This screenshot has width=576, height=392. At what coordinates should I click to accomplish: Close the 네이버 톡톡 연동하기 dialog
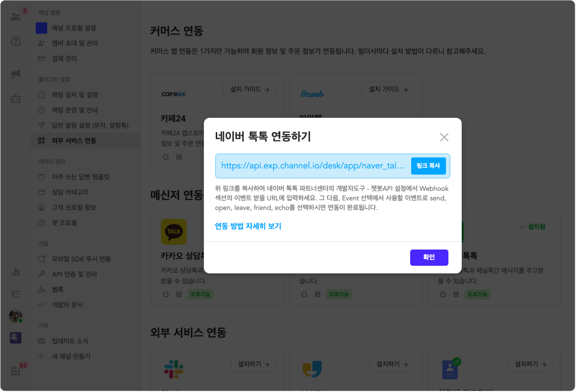tap(444, 137)
